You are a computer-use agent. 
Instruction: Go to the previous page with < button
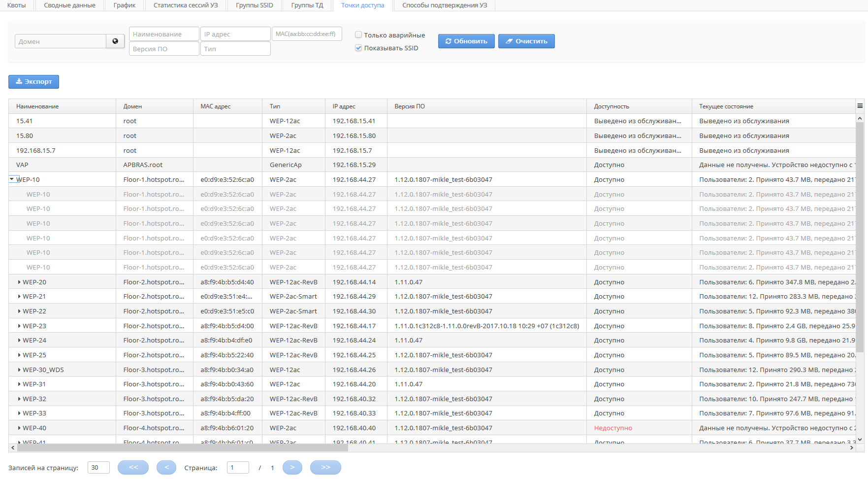point(166,467)
